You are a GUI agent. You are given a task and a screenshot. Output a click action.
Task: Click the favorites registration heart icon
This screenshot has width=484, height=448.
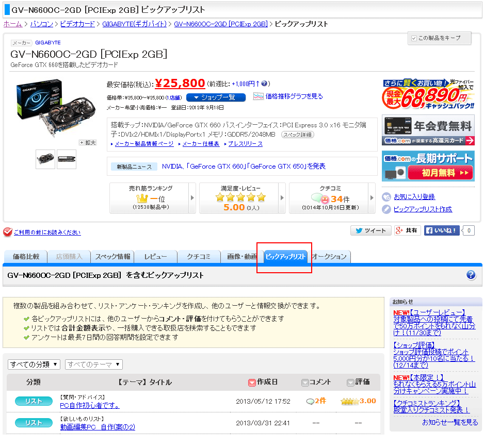(386, 197)
